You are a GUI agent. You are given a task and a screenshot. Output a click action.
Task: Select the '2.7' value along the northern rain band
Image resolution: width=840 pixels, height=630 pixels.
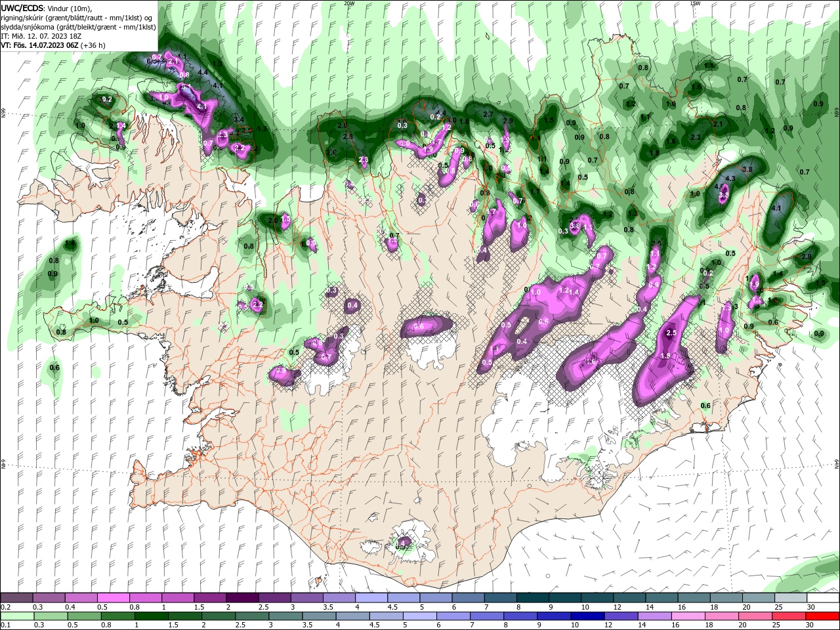488,114
